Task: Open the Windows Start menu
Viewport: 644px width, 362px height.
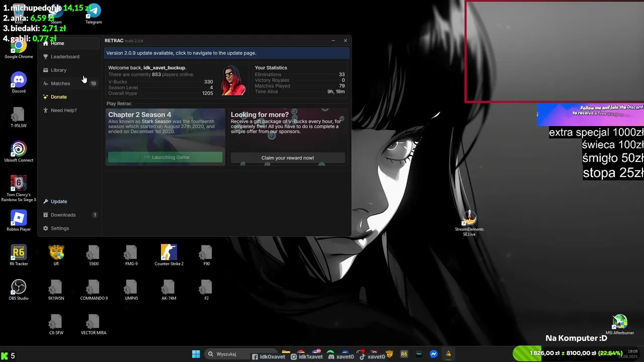Action: click(196, 354)
